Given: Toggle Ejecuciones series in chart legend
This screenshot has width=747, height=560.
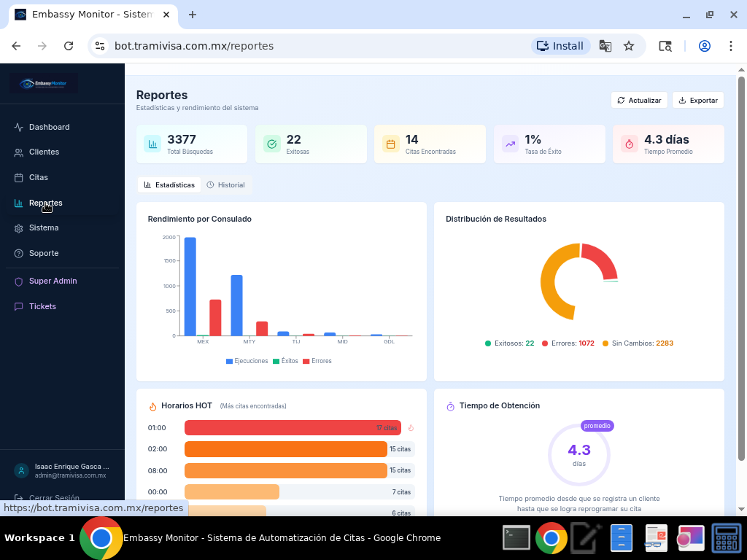Looking at the screenshot, I should tap(247, 361).
